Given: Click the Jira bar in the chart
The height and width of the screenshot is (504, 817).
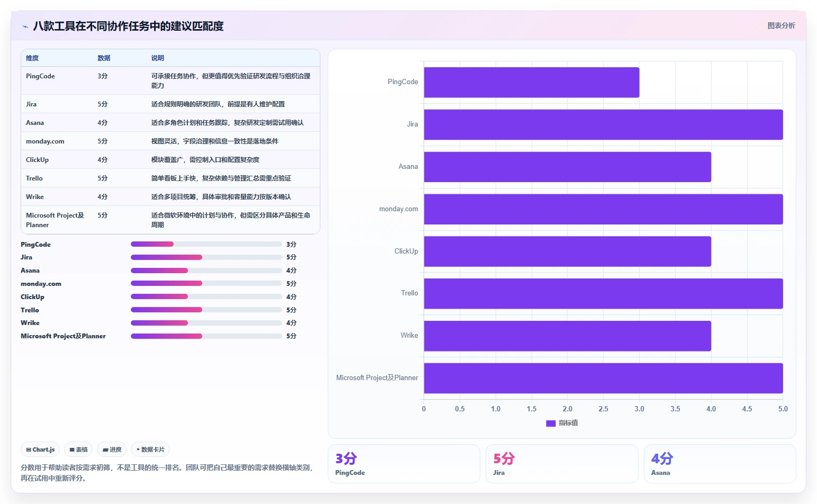Looking at the screenshot, I should click(604, 124).
